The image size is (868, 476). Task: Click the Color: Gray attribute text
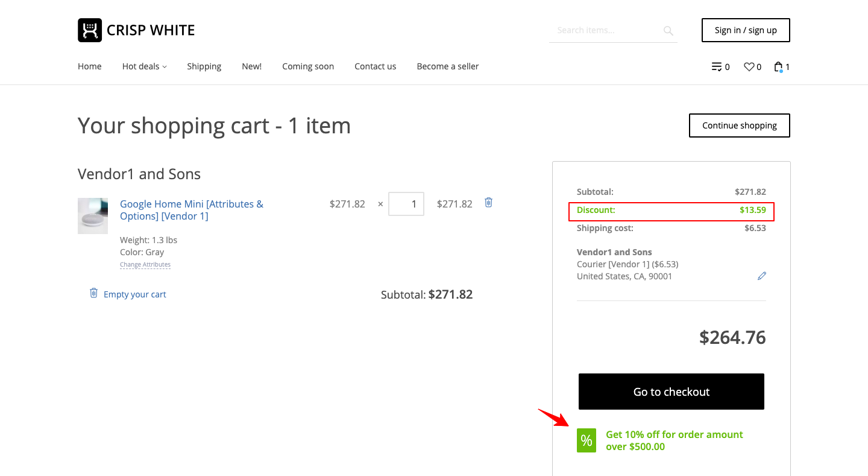coord(142,252)
